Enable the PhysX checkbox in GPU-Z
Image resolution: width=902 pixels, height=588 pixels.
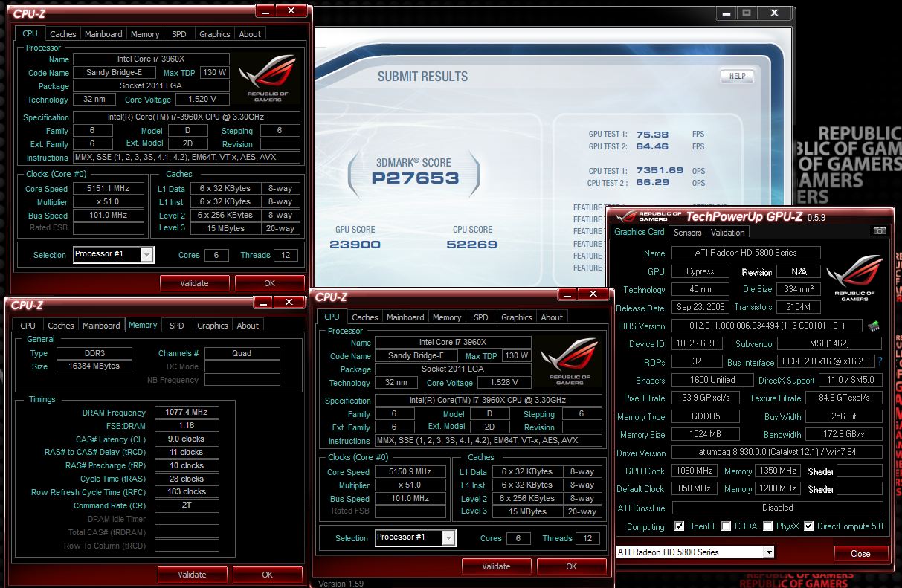pos(768,526)
